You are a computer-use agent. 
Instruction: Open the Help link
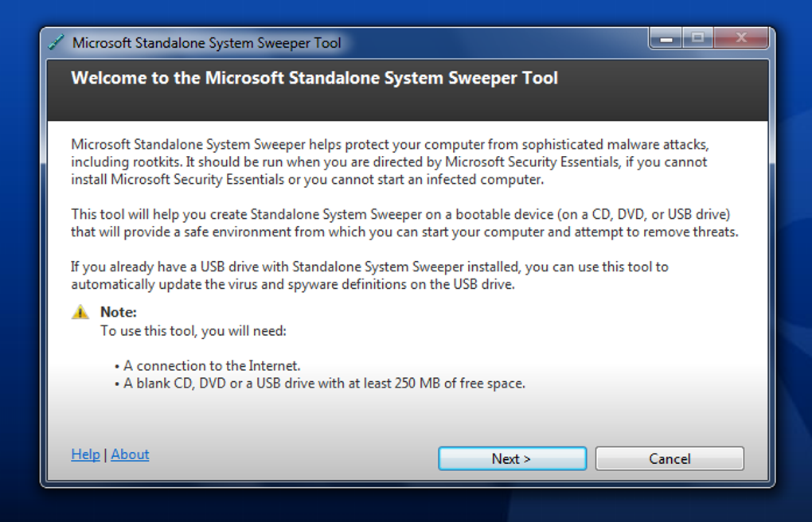[85, 454]
